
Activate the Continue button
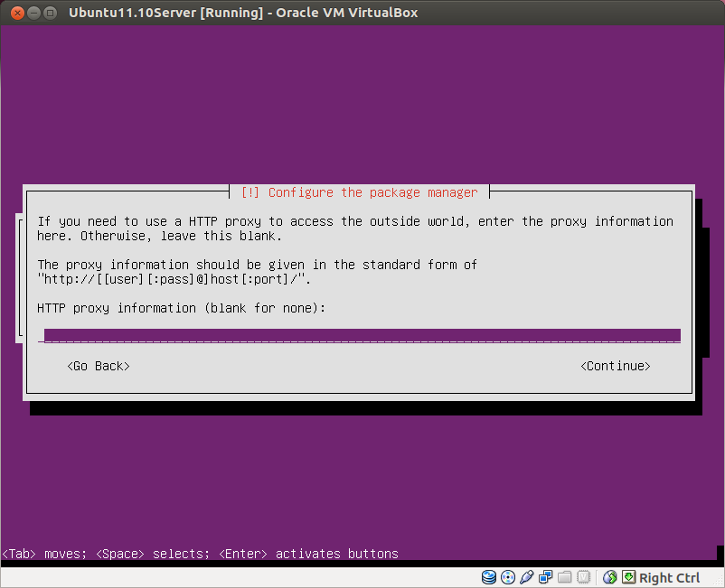click(615, 366)
